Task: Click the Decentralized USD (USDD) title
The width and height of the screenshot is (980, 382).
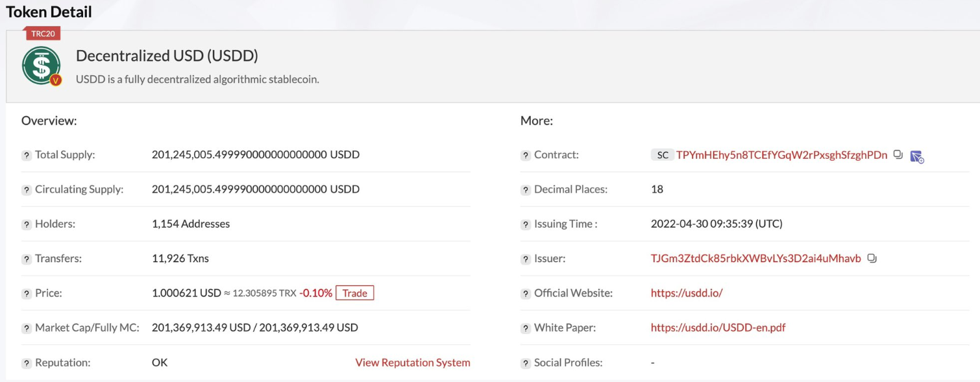Action: 167,56
